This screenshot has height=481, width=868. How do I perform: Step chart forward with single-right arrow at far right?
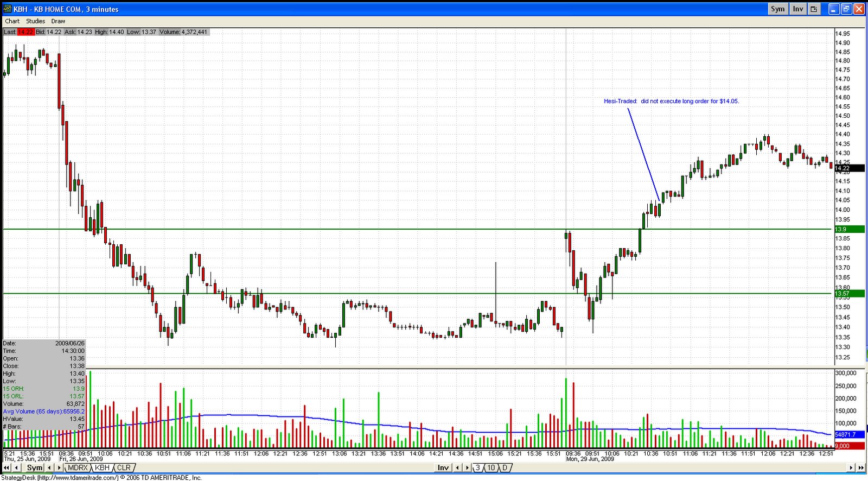(851, 467)
